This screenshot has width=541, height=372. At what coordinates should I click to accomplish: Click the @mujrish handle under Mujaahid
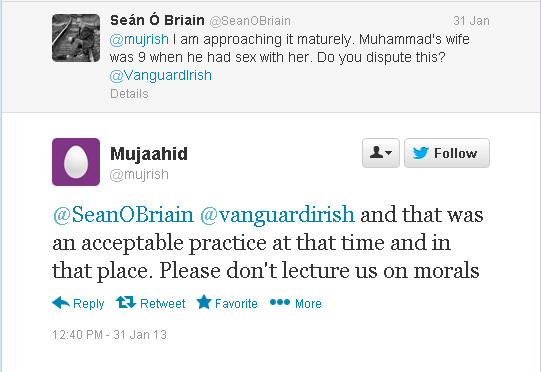tap(139, 175)
